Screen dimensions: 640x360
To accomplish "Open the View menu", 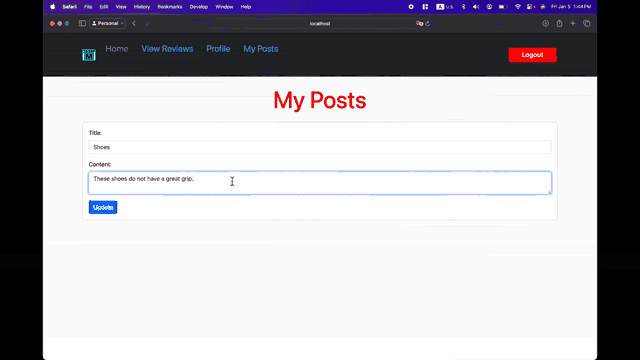I will point(121,7).
